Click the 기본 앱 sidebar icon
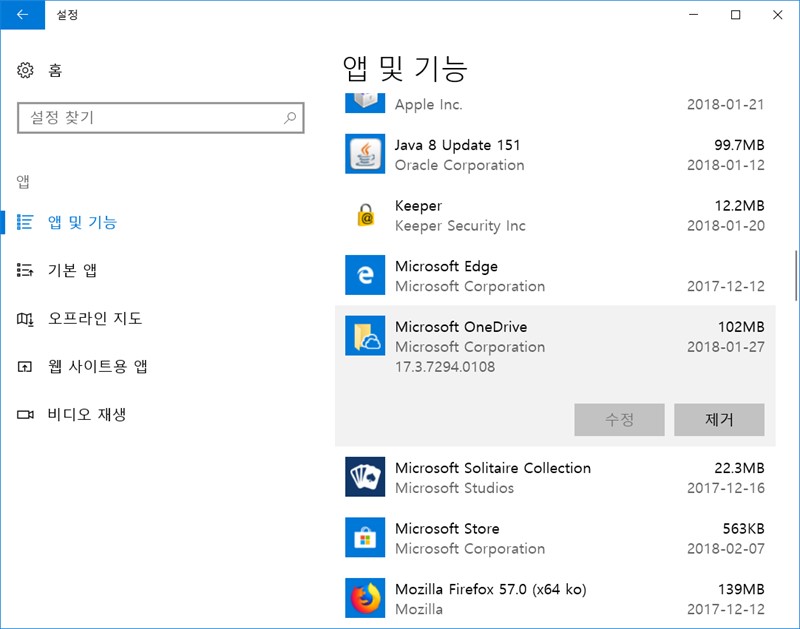The image size is (800, 629). coord(25,270)
